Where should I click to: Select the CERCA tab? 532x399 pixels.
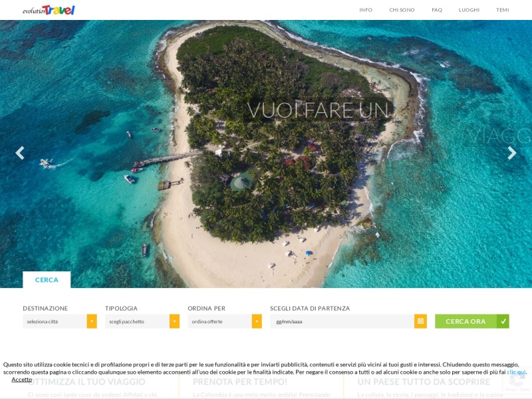47,280
